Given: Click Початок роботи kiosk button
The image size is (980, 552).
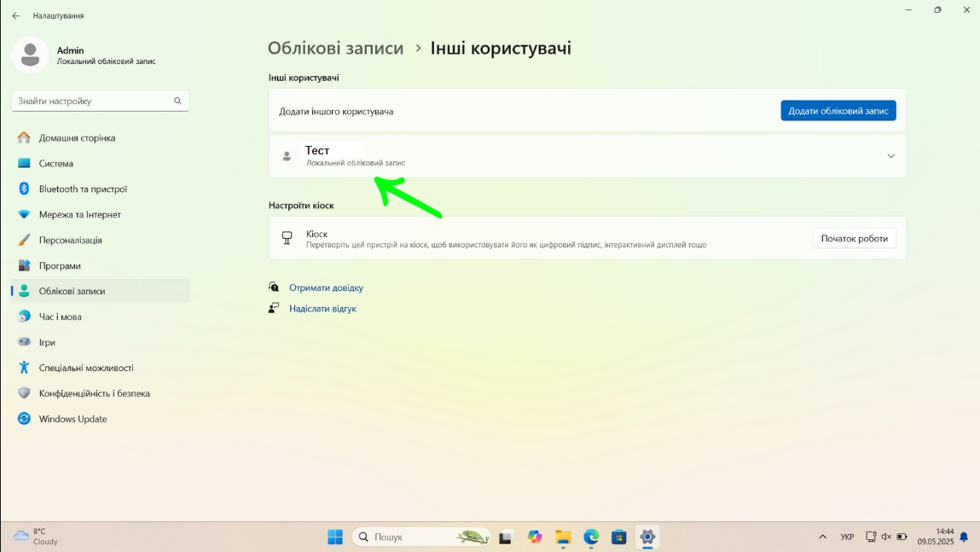Looking at the screenshot, I should pos(854,239).
